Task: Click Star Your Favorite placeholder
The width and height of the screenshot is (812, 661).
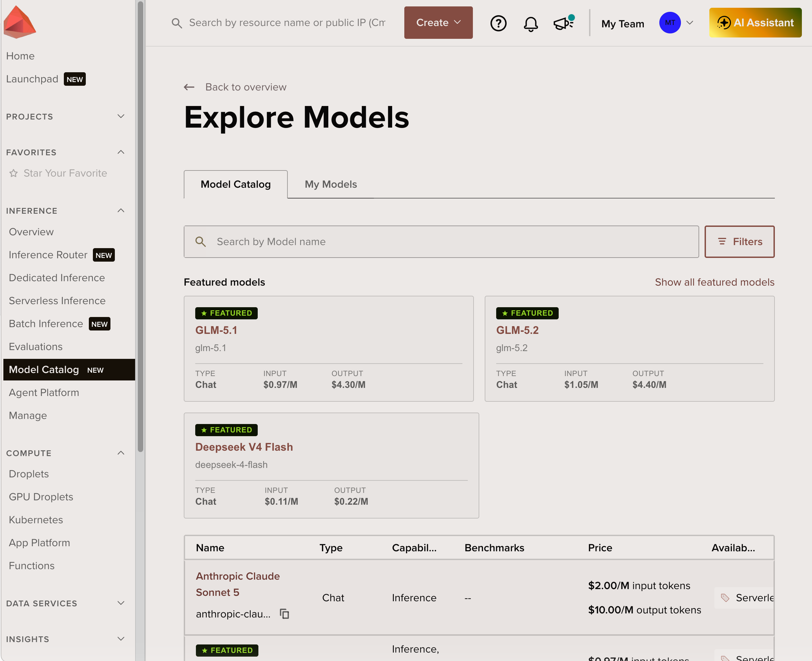Action: pyautogui.click(x=65, y=173)
